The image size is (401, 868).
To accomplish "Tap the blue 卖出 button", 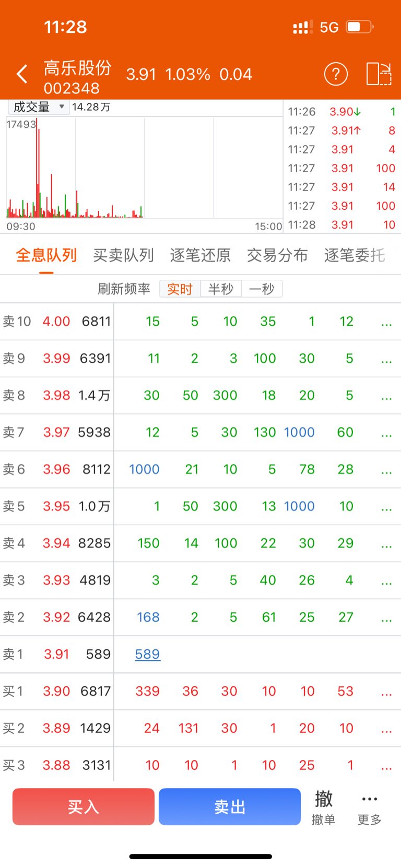I will pos(230,807).
